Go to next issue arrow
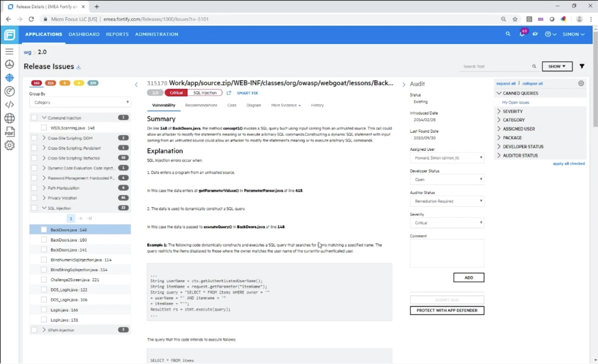The image size is (598, 364). pyautogui.click(x=404, y=85)
